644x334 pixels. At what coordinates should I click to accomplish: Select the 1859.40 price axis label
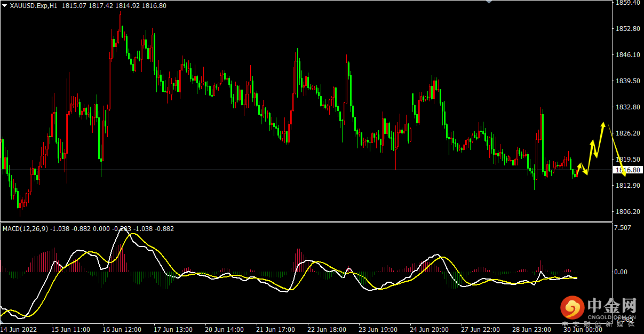tap(627, 3)
